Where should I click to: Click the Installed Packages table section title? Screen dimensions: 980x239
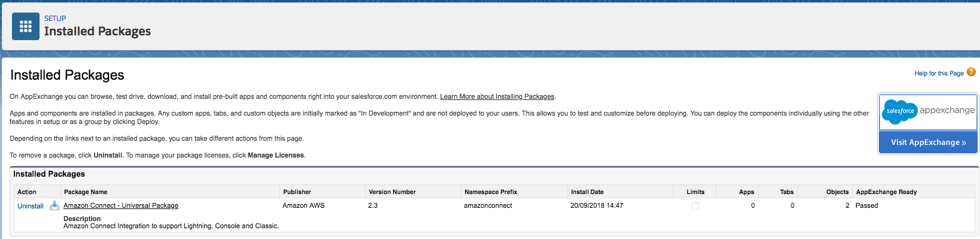[49, 174]
